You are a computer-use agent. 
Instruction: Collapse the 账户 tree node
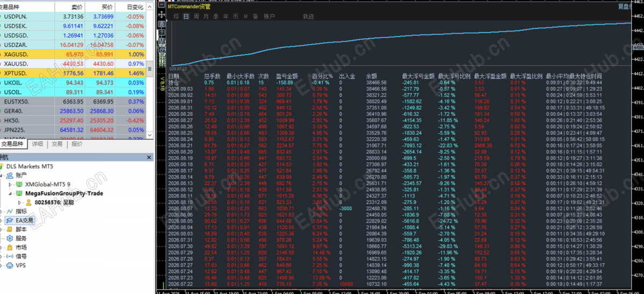(x=2, y=175)
